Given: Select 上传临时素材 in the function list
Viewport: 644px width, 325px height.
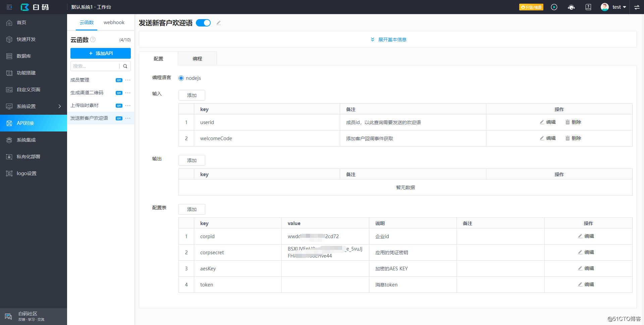Looking at the screenshot, I should point(85,105).
